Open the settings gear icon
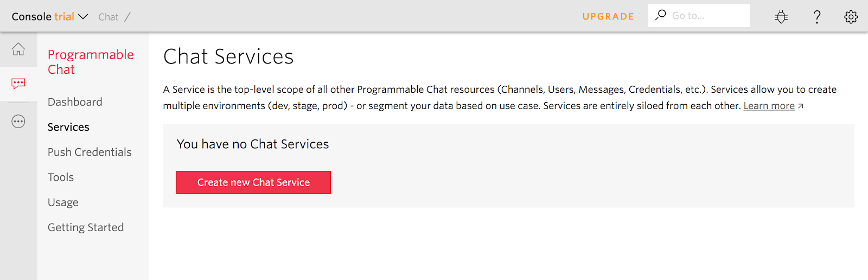 click(x=851, y=17)
